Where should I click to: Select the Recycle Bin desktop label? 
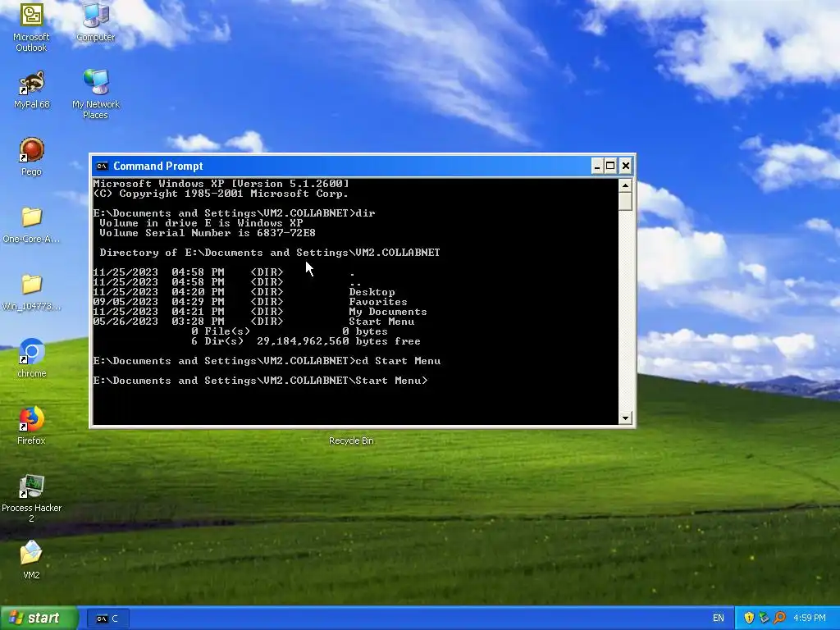pos(351,441)
